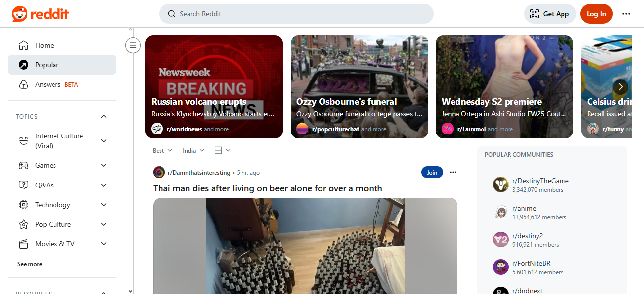Image resolution: width=644 pixels, height=294 pixels.
Task: Open the r/FortNiteBR community link
Action: pyautogui.click(x=532, y=263)
